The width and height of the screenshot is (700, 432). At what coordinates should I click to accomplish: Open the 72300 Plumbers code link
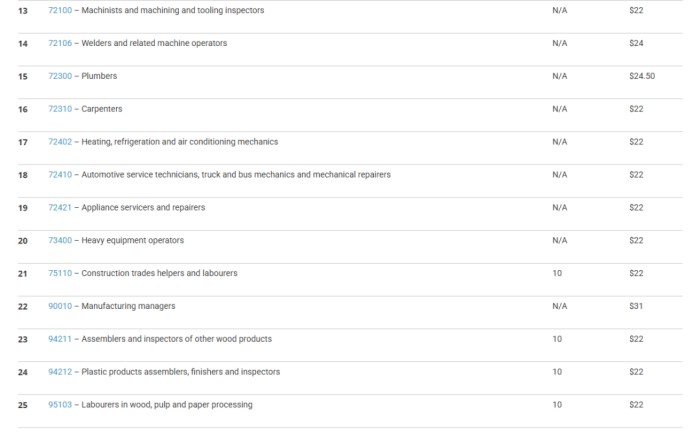click(x=59, y=76)
